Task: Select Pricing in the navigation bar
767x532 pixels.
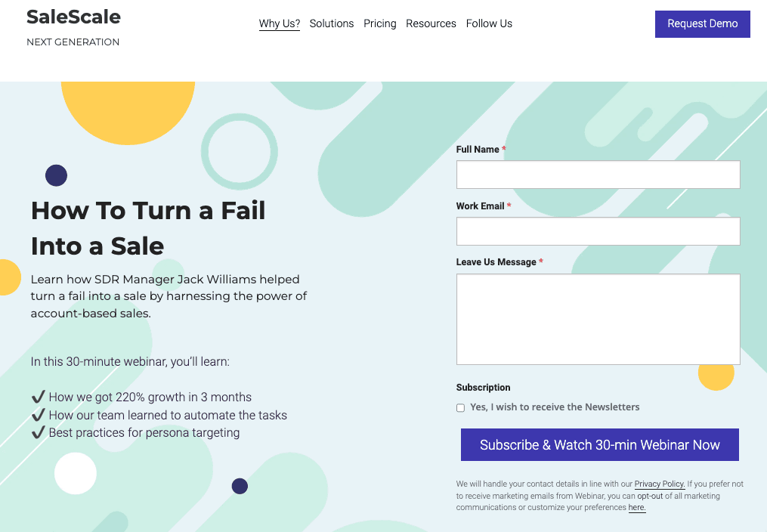Action: pos(380,23)
